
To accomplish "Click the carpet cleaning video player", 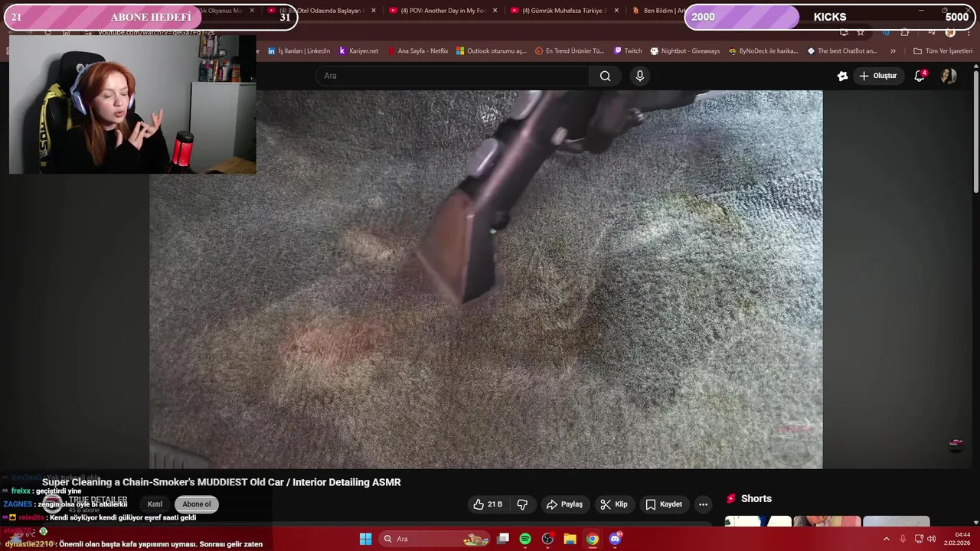I will tap(486, 279).
